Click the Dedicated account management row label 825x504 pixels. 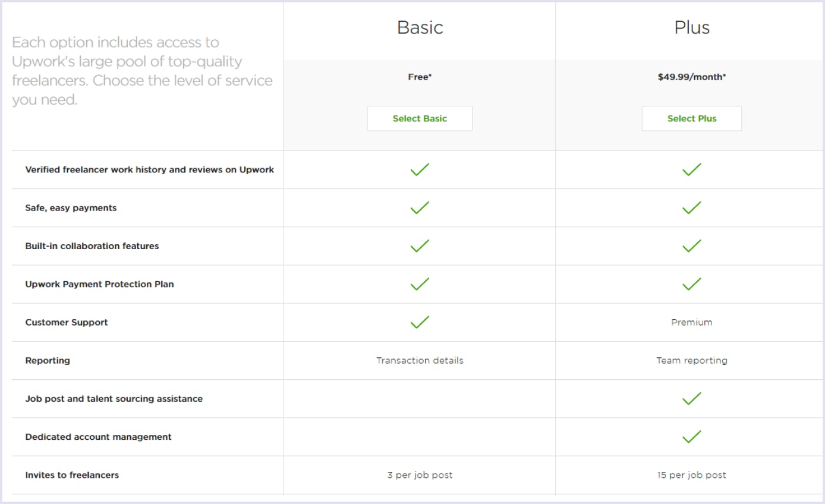click(98, 437)
